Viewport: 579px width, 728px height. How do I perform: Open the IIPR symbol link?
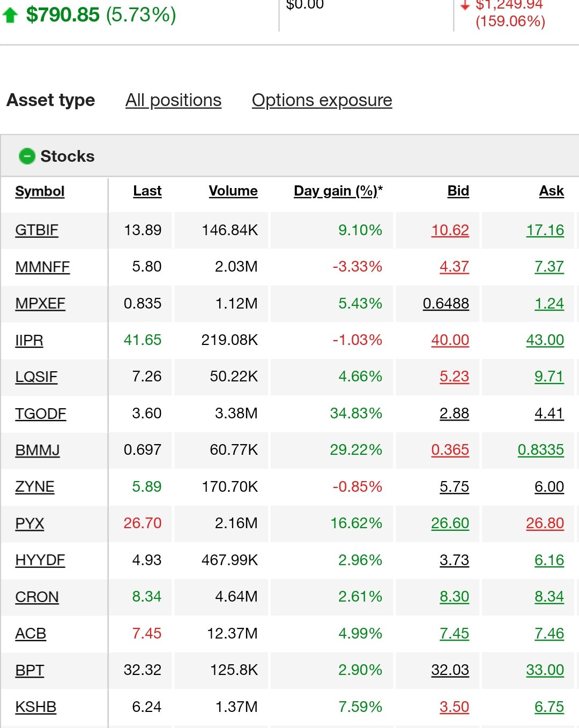click(29, 340)
